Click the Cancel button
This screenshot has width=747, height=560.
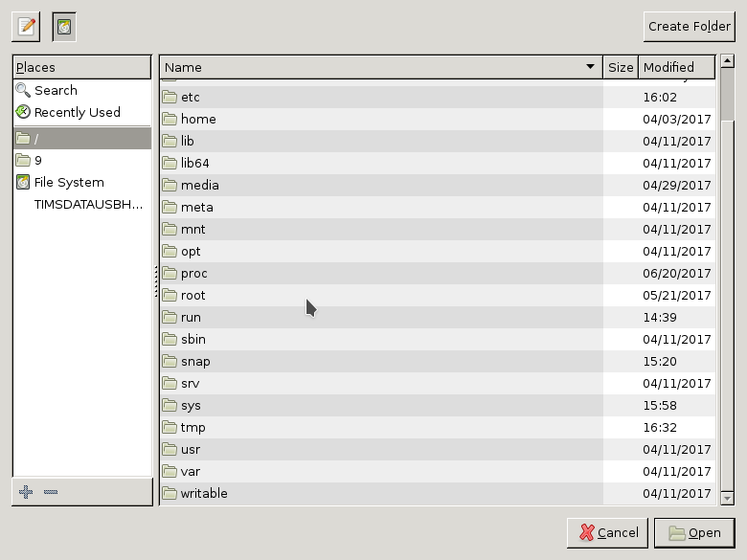coord(607,533)
